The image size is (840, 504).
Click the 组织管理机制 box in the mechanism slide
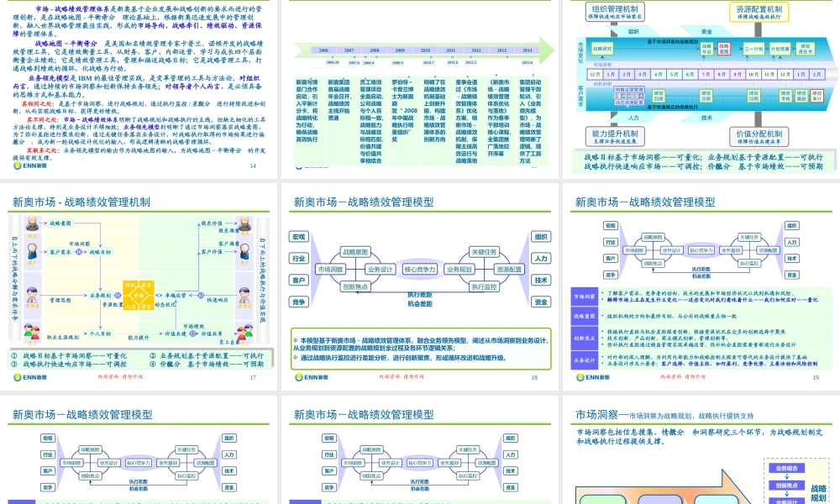pyautogui.click(x=615, y=12)
